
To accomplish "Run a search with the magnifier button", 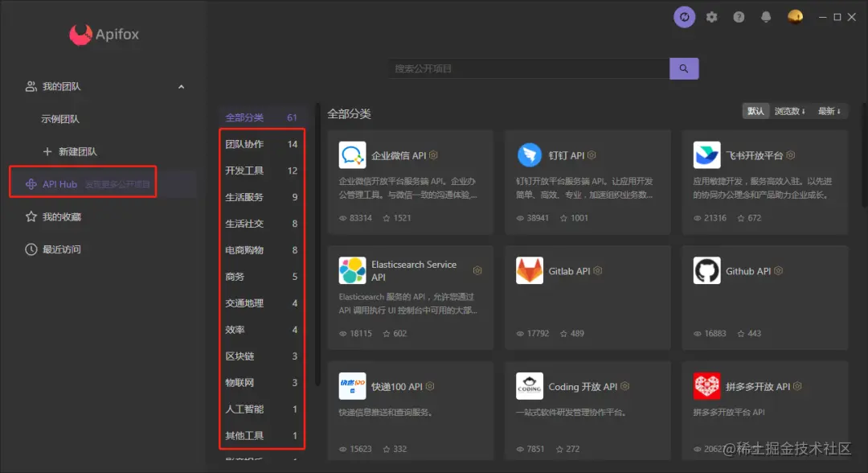I will coord(684,68).
